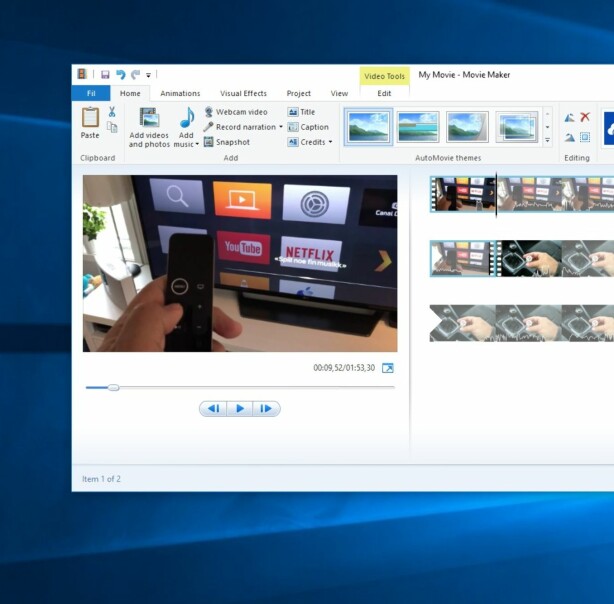
Task: Select the fourth AutoMovie theme thumbnail
Action: pyautogui.click(x=516, y=127)
